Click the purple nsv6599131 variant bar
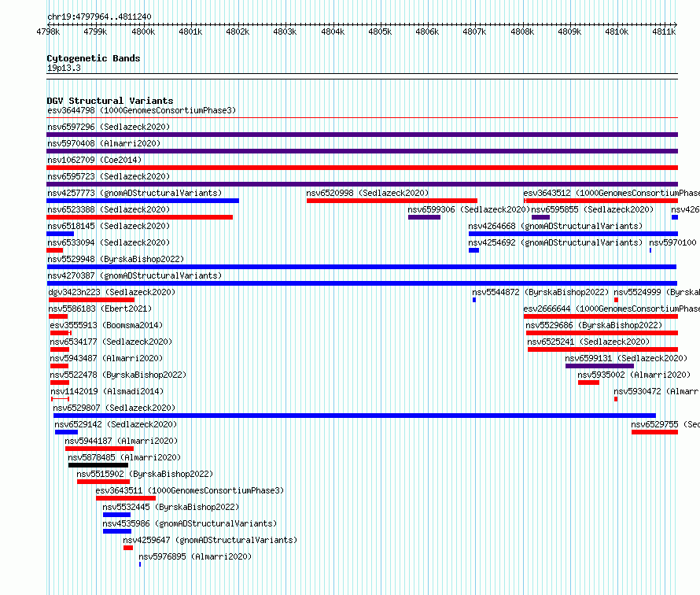Screen dimensions: 700x595 [x=599, y=366]
